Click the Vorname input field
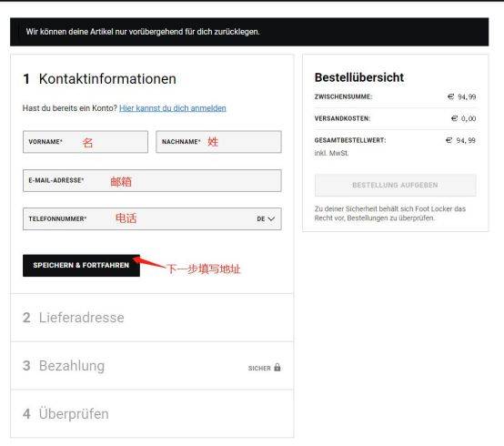Viewport: 504px width, 446px height. (x=86, y=142)
